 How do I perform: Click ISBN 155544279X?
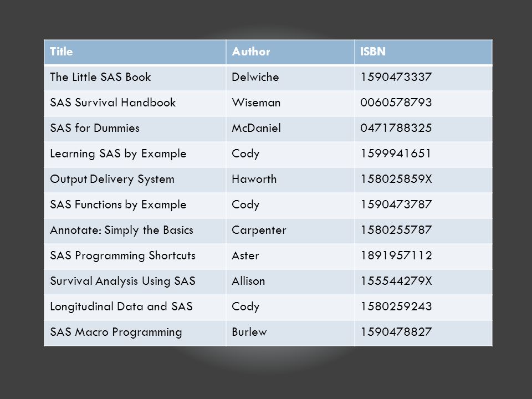396,280
